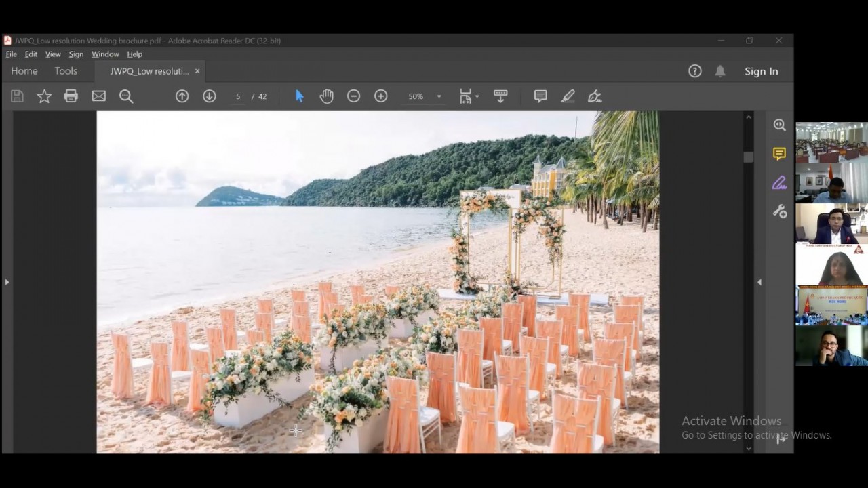Expand the left navigation pane arrow
The width and height of the screenshot is (868, 488).
pyautogui.click(x=7, y=282)
